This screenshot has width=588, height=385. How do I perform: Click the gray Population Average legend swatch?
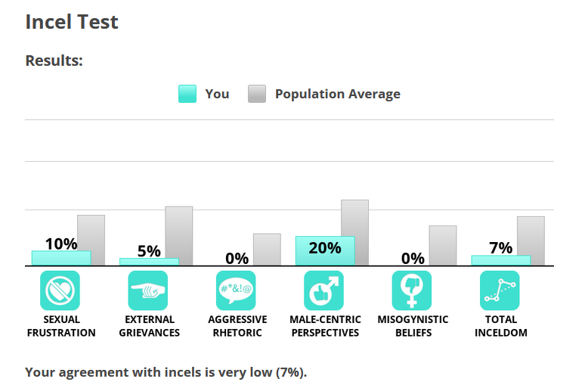257,94
